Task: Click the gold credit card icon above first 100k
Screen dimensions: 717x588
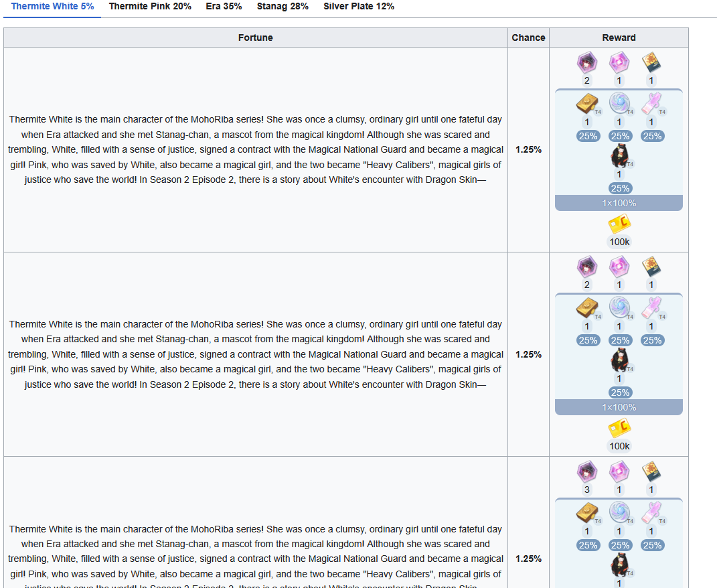Action: click(x=619, y=224)
